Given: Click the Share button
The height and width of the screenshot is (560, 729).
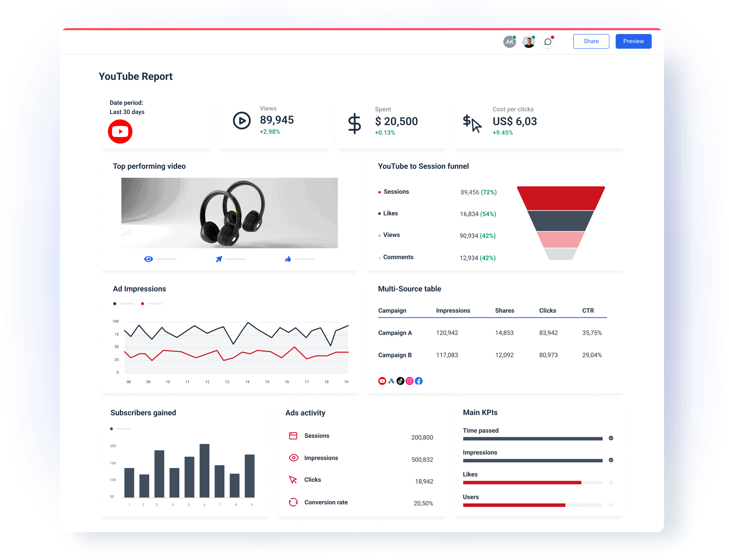Looking at the screenshot, I should [591, 41].
